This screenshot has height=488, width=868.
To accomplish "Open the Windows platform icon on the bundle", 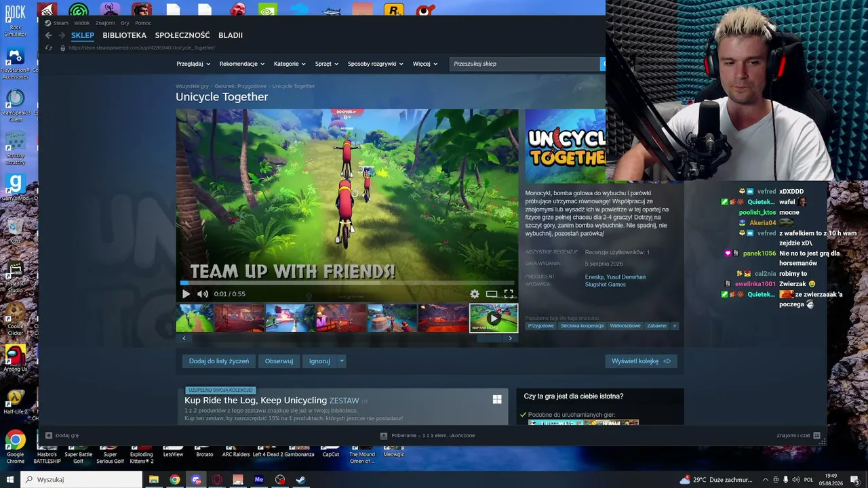I will 497,400.
